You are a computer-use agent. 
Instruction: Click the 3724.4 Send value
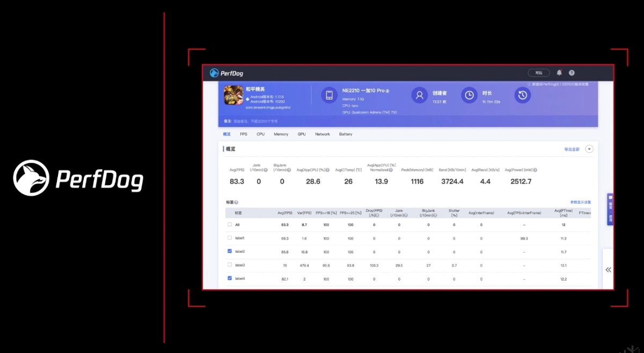(x=452, y=181)
